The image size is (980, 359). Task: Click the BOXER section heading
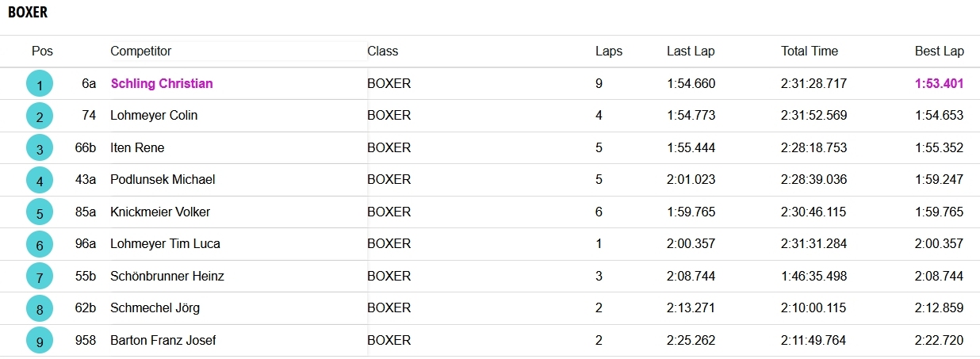tap(28, 13)
